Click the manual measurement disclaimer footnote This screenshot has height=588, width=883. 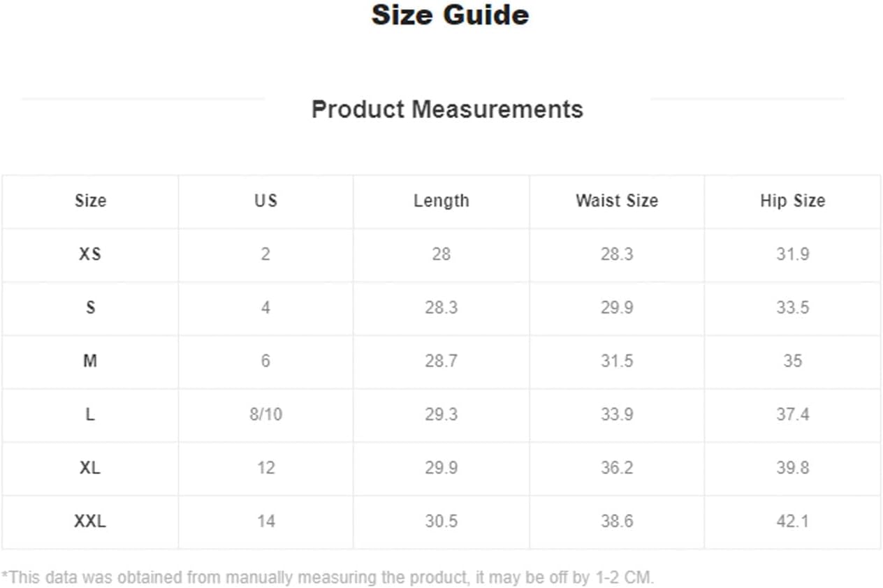pyautogui.click(x=328, y=578)
